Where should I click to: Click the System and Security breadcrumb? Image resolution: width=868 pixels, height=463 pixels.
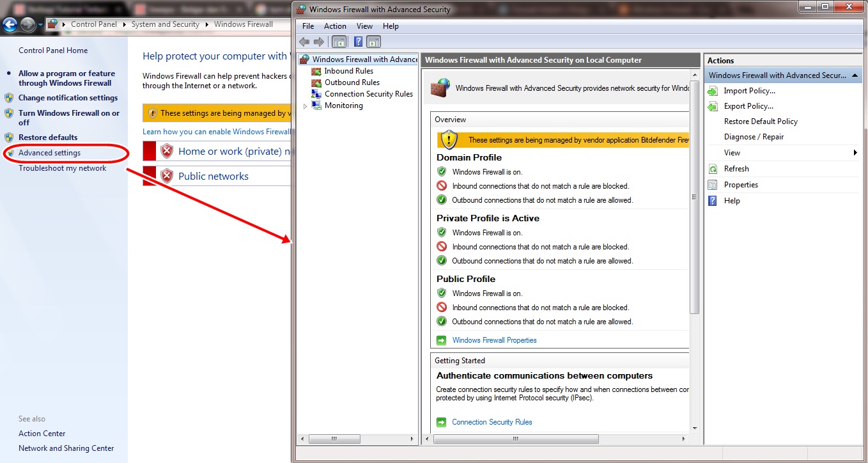[x=165, y=24]
